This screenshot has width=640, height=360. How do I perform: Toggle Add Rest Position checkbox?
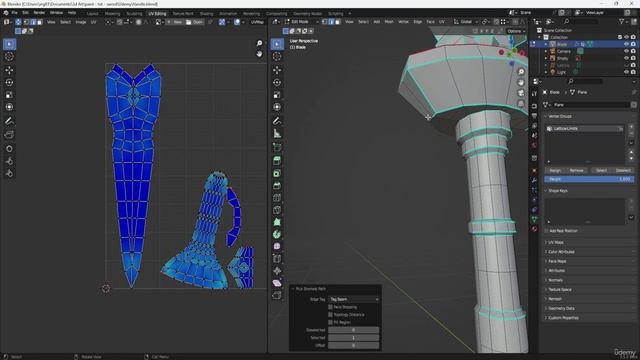(x=547, y=231)
